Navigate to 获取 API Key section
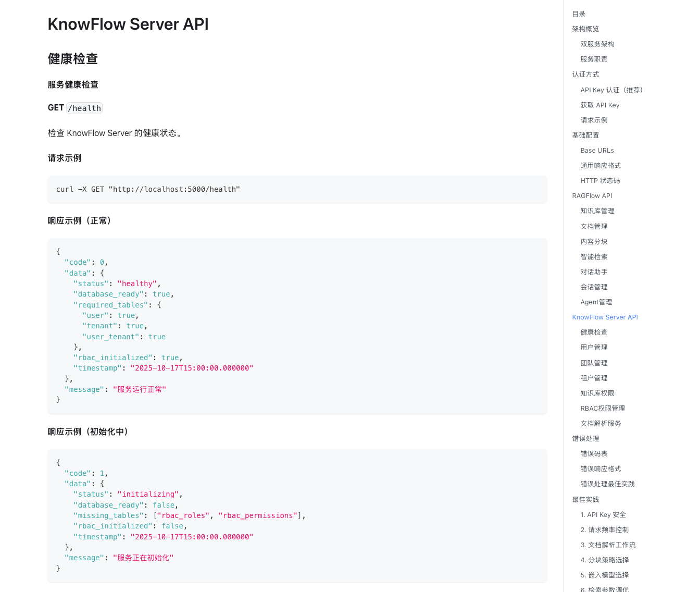The image size is (700, 592). (599, 105)
